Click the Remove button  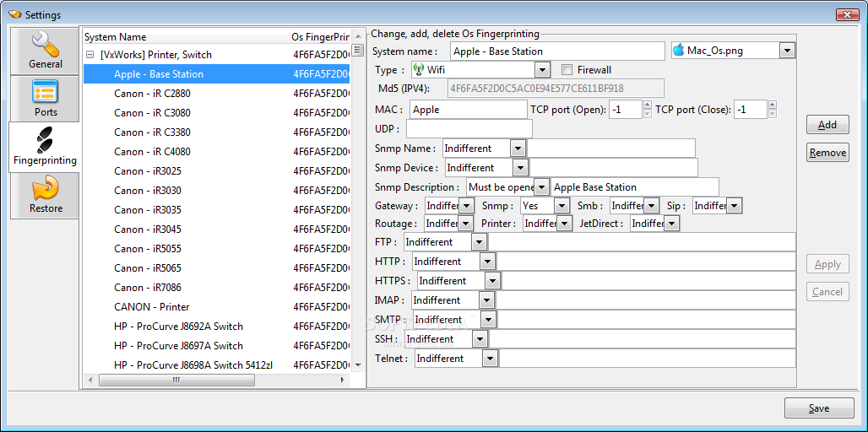pyautogui.click(x=827, y=153)
